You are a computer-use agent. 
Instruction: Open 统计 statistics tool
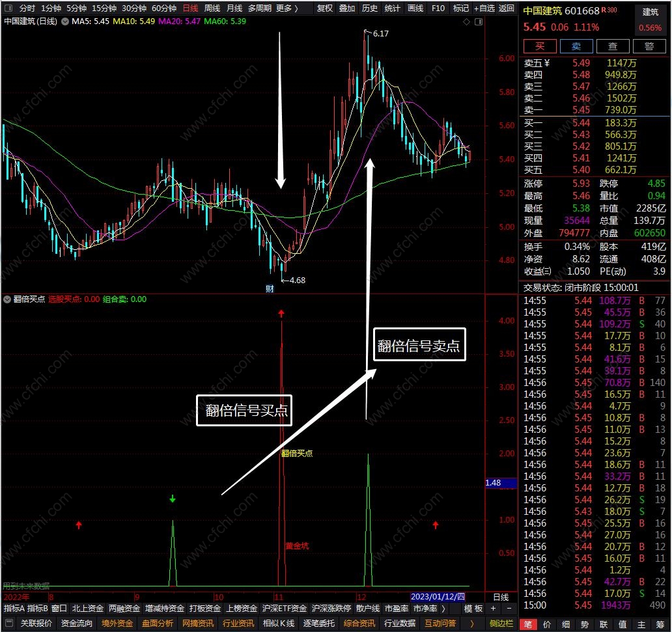click(393, 8)
